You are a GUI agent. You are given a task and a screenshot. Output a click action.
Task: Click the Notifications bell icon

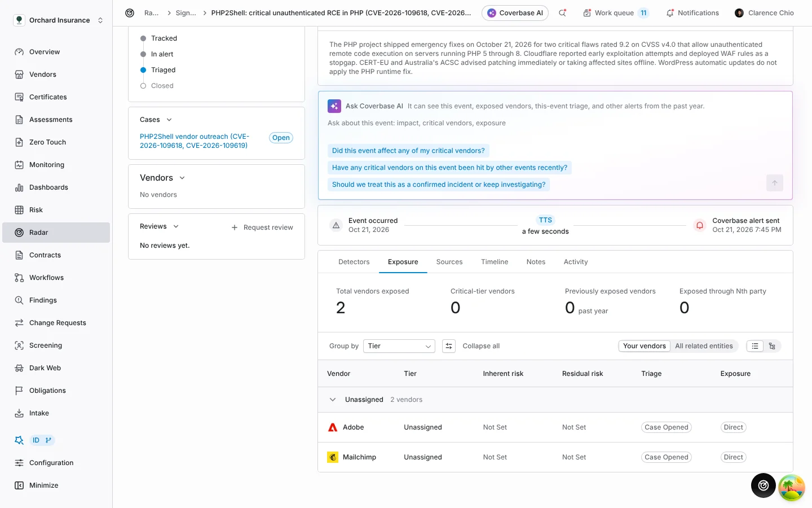[x=670, y=13]
